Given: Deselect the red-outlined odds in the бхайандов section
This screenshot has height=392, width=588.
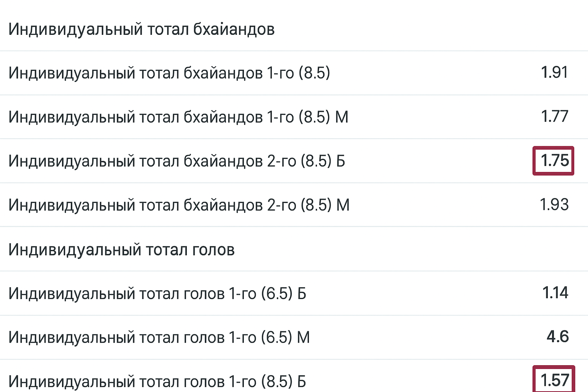Looking at the screenshot, I should [x=554, y=161].
